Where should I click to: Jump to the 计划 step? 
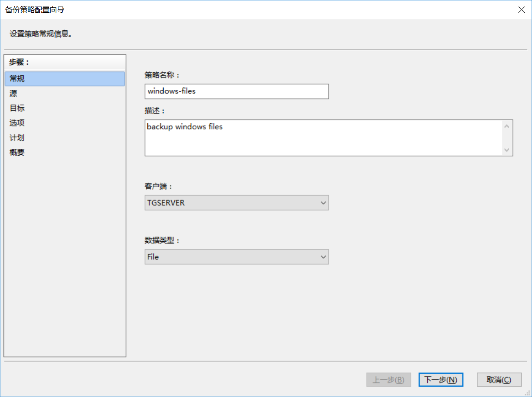(17, 138)
